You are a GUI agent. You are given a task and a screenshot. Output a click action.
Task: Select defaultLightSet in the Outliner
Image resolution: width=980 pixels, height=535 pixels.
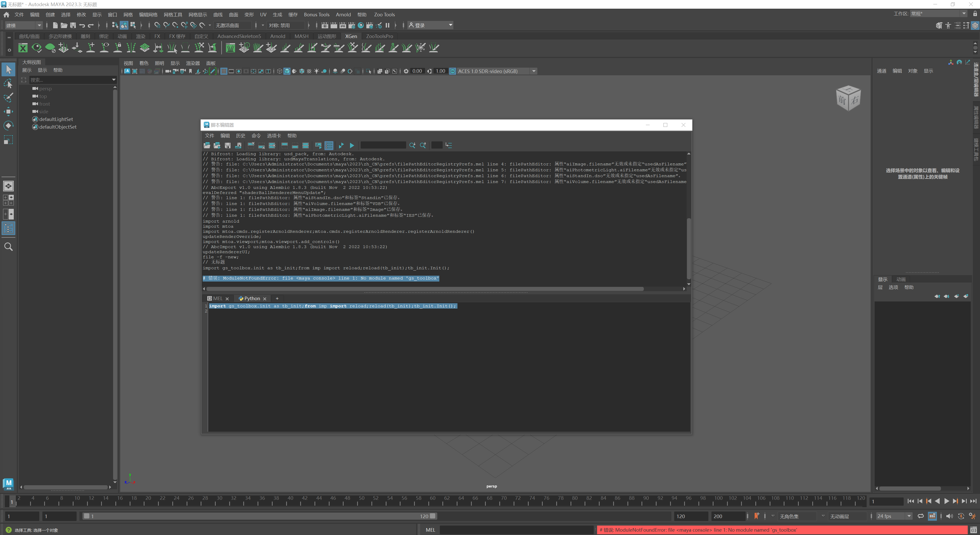point(56,119)
